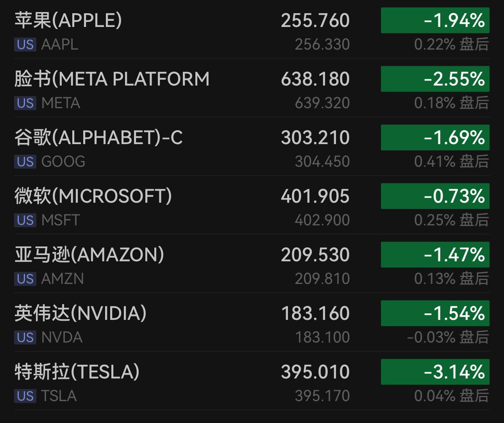Screen dimensions: 504x423
Task: Click the US badge beside AMZN
Action: 25,279
